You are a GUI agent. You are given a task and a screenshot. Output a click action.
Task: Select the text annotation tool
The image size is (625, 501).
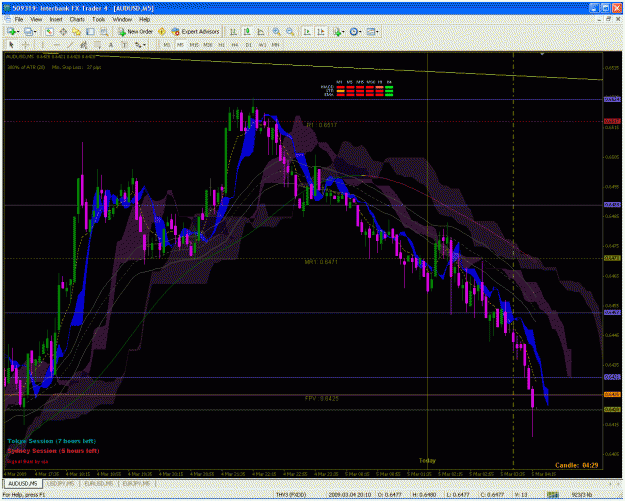click(111, 45)
